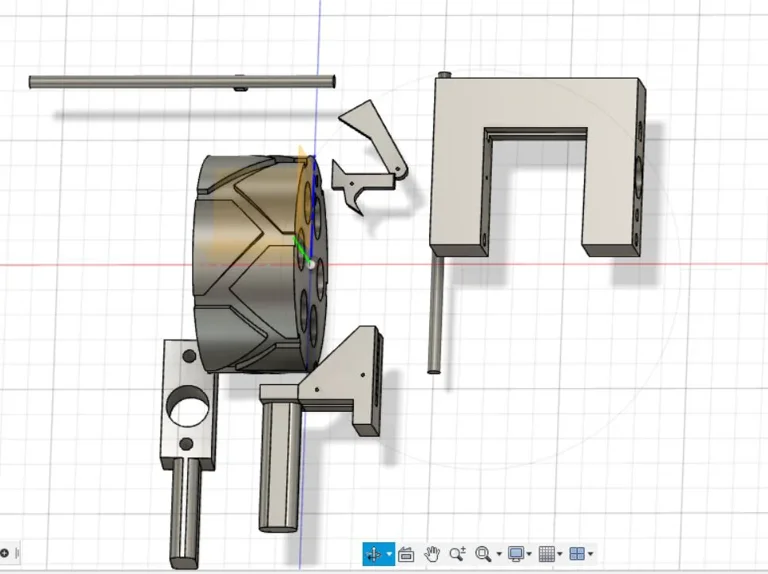This screenshot has width=768, height=574.
Task: Click the Viewports layout icon
Action: tap(576, 554)
